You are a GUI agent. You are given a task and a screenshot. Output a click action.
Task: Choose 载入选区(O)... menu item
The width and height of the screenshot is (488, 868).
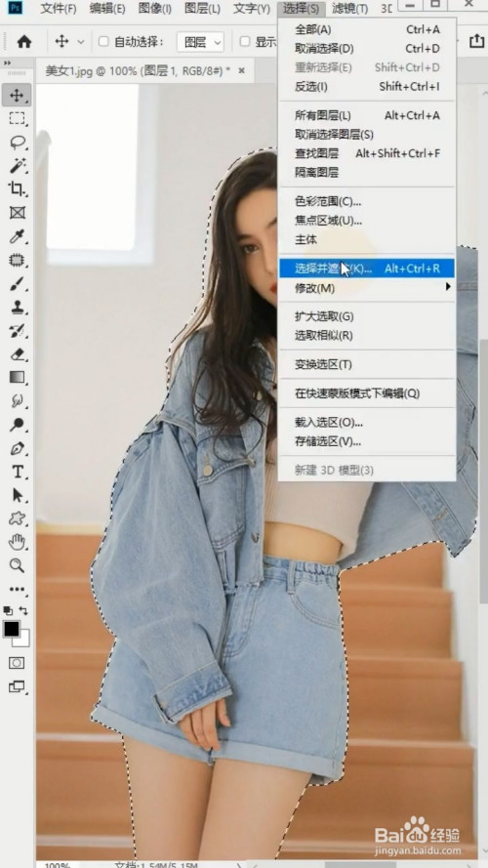pos(366,423)
